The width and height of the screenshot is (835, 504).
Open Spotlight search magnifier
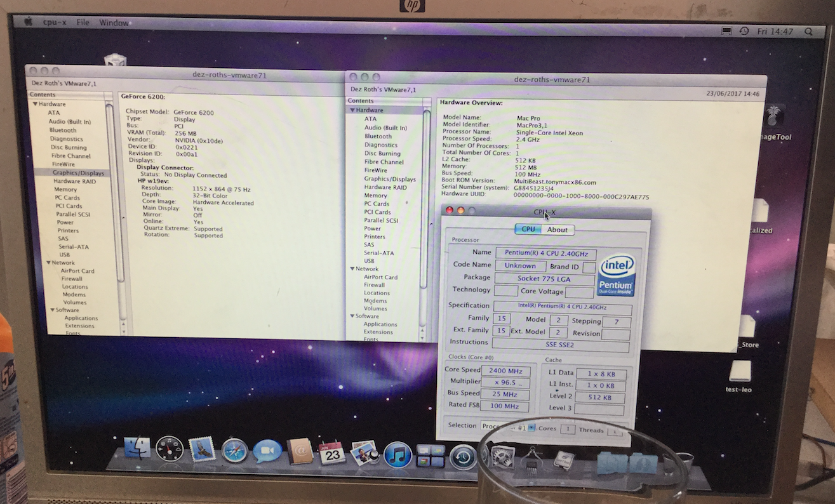point(808,31)
